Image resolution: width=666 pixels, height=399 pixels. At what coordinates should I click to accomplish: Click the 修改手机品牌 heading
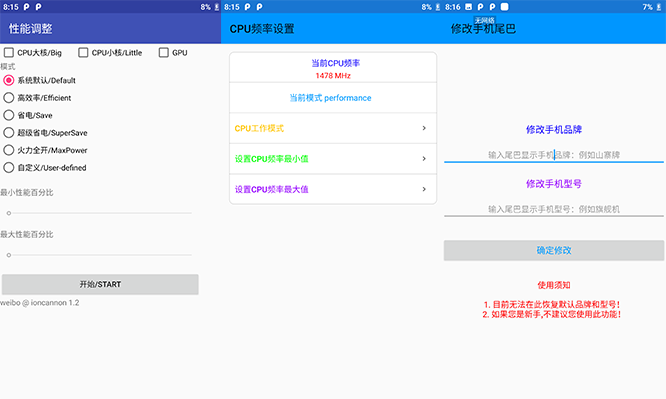(554, 130)
